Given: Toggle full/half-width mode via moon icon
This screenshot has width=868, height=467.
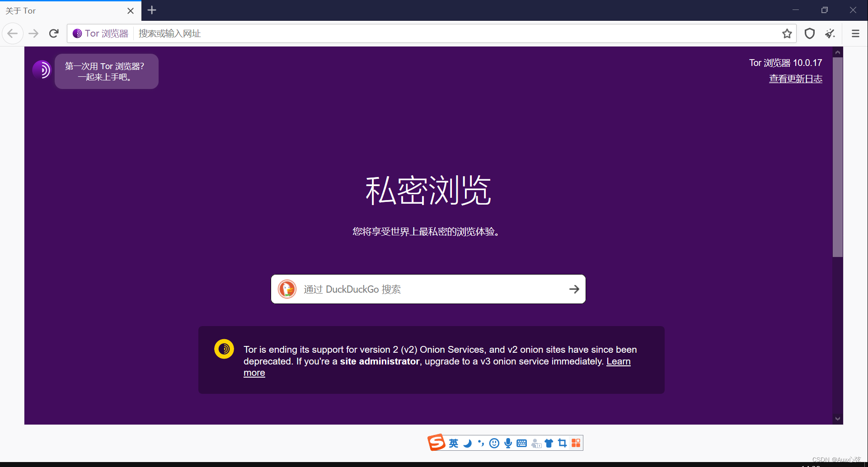Looking at the screenshot, I should pyautogui.click(x=467, y=443).
